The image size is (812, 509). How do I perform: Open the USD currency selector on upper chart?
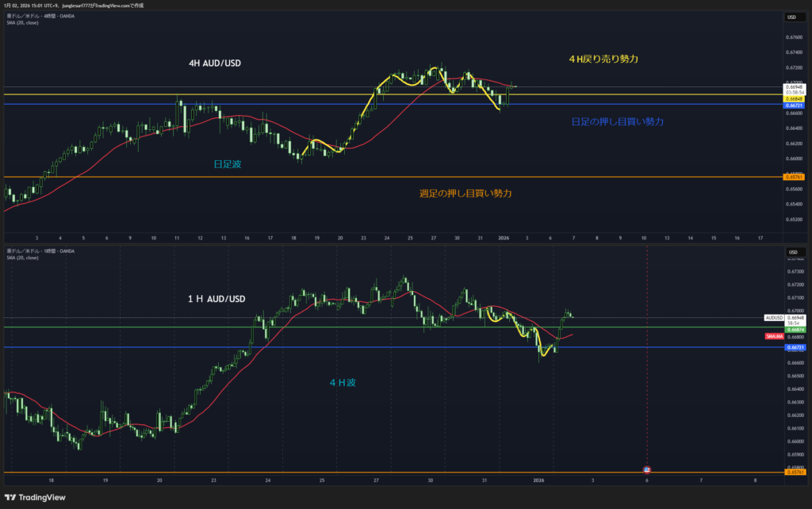point(791,17)
